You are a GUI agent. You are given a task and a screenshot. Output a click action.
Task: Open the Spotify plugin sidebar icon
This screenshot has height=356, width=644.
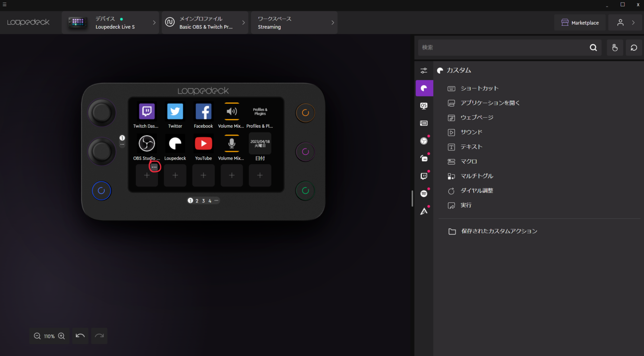[x=424, y=193]
